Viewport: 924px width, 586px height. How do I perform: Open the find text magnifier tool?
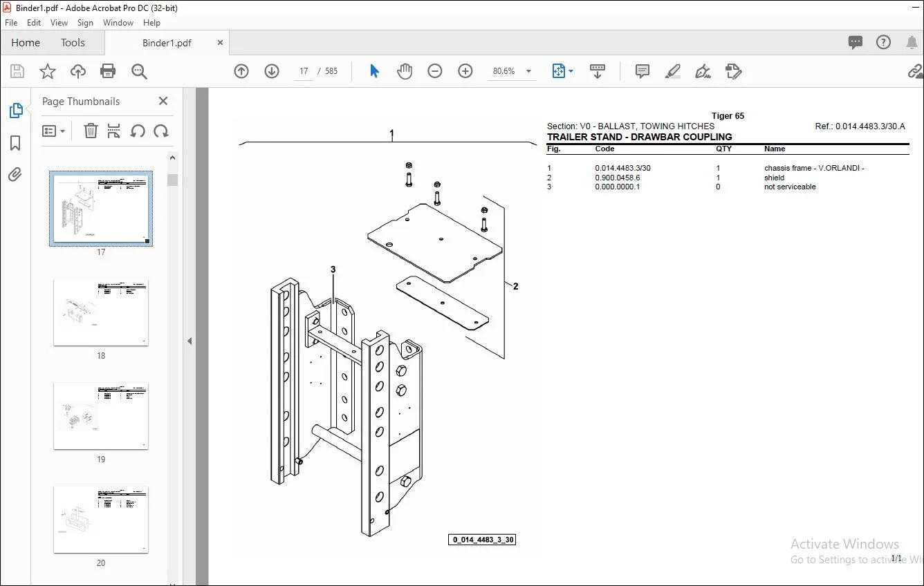[139, 71]
